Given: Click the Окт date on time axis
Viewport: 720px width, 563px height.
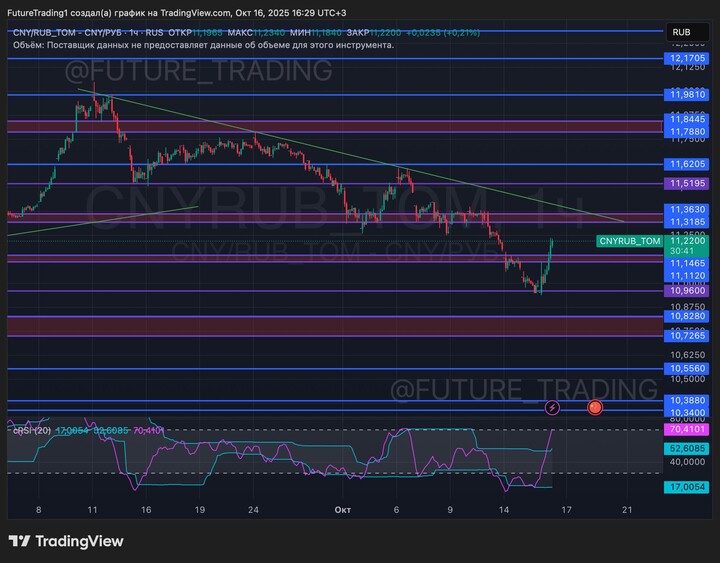Looking at the screenshot, I should coord(341,509).
